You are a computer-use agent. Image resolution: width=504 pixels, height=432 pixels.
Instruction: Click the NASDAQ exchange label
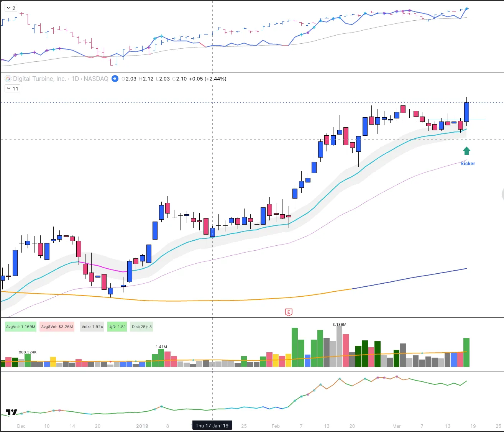(96, 79)
